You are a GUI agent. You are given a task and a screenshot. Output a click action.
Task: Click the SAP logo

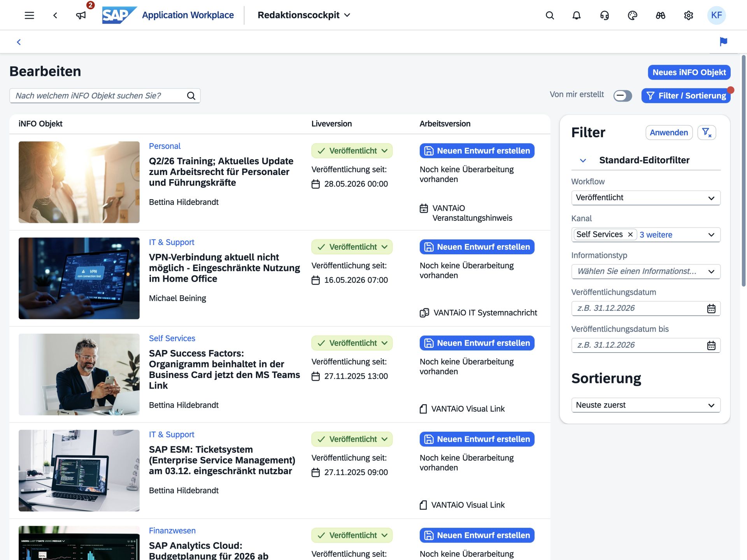[119, 15]
